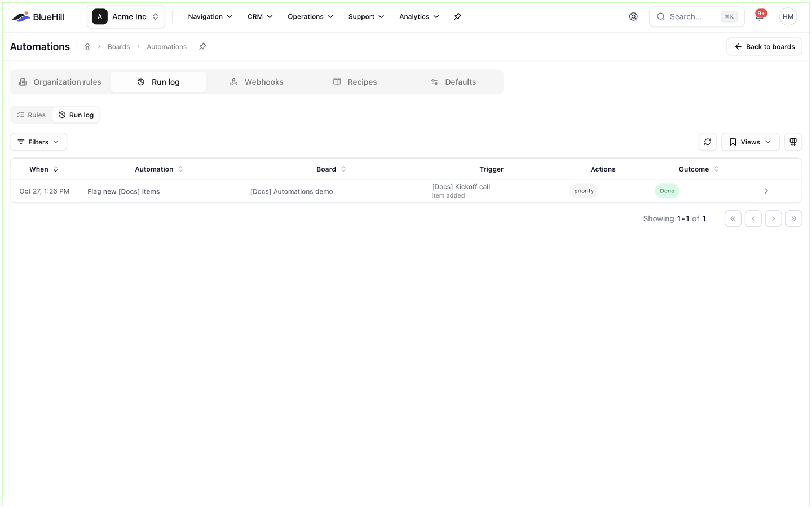
Task: Sort by the Outcome column
Action: pyautogui.click(x=699, y=169)
